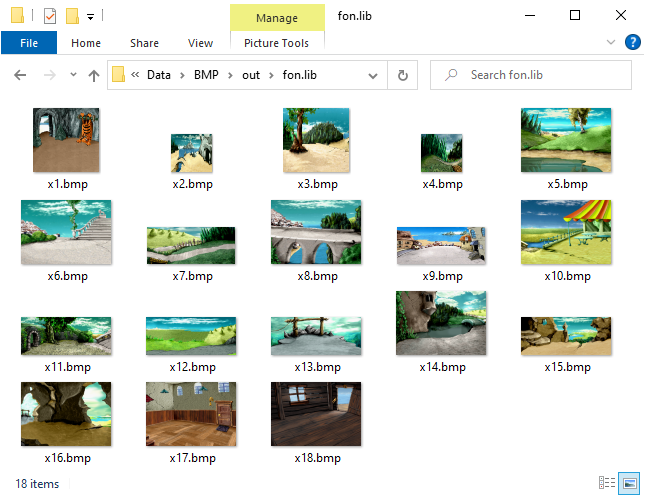Click the Forward navigation arrow
The width and height of the screenshot is (645, 496).
[49, 75]
